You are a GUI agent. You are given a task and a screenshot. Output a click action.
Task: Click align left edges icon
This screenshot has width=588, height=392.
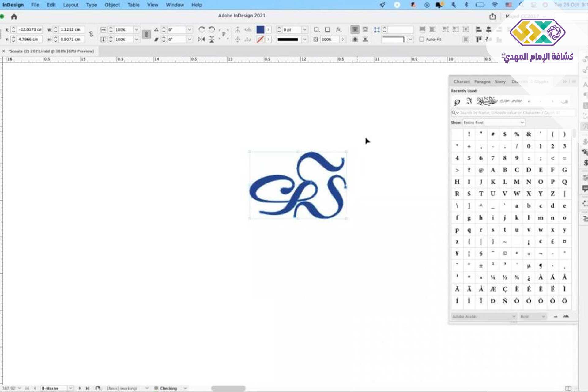point(479,29)
